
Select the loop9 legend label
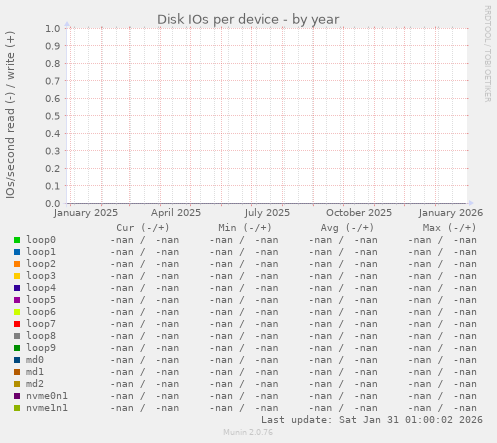41,348
